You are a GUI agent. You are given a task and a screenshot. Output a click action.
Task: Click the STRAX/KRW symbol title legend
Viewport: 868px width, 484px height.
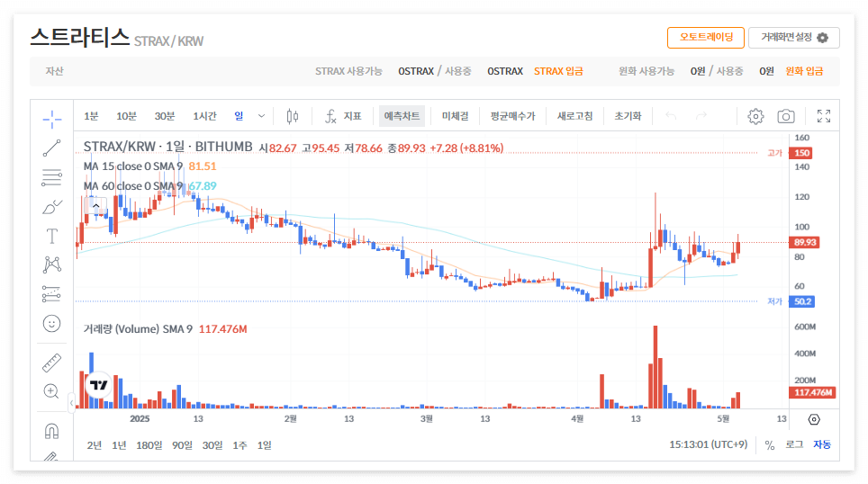click(167, 147)
